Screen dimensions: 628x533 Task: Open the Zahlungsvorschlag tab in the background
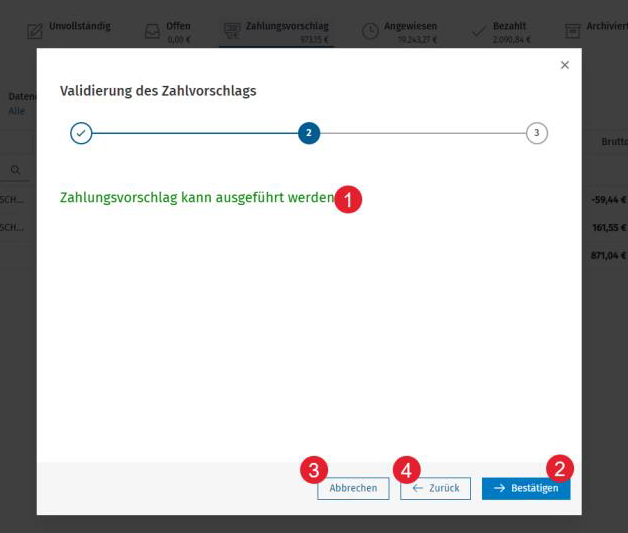click(x=276, y=32)
